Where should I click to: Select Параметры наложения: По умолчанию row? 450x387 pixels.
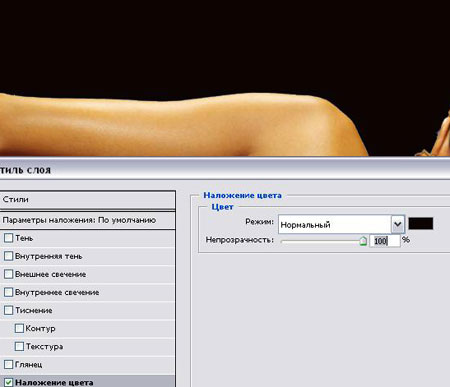tap(87, 220)
